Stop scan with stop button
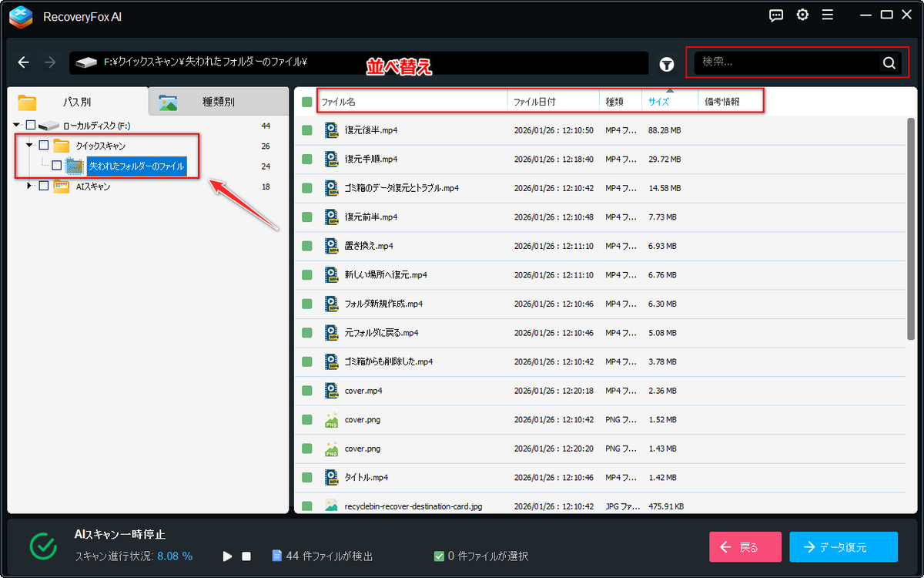Screen dimensions: 924x578 click(246, 556)
